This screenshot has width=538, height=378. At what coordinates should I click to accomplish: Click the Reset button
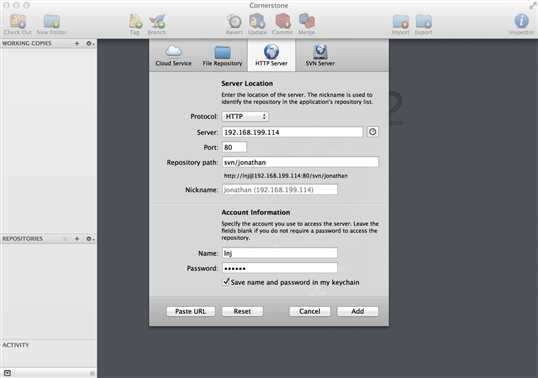coord(243,311)
